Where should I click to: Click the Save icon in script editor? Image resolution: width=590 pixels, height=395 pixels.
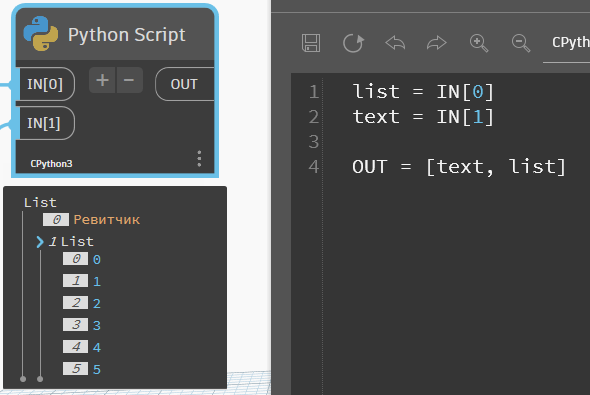(x=311, y=43)
